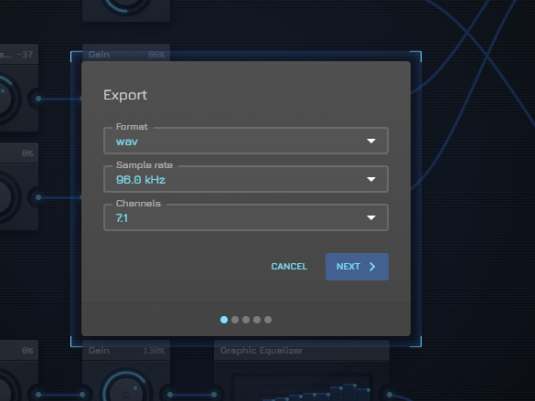The height and width of the screenshot is (401, 535).
Task: Click the chevron icon on NEXT button
Action: pos(372,267)
